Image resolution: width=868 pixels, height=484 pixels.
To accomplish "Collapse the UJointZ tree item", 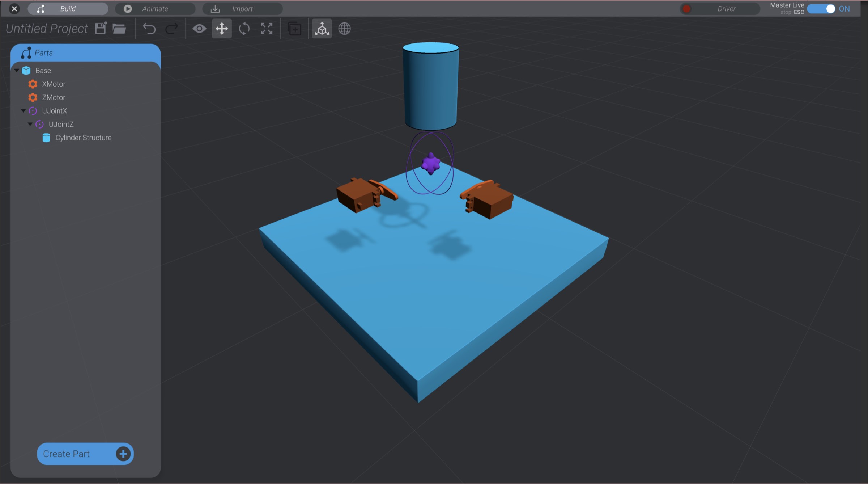I will 30,124.
